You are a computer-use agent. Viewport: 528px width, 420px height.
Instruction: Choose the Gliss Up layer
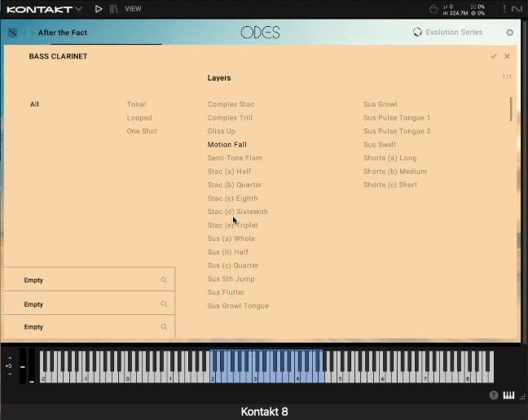222,131
